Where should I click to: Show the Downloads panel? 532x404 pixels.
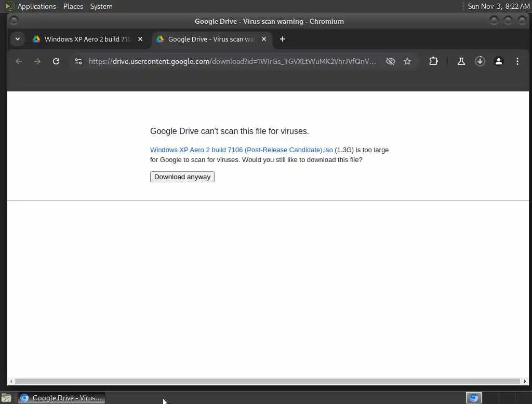(x=480, y=61)
